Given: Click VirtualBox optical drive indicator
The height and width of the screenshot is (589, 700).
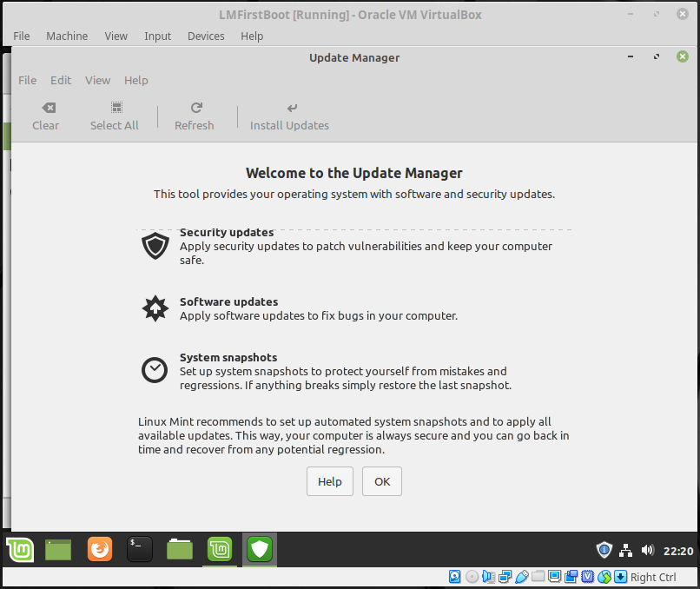Looking at the screenshot, I should [x=472, y=577].
